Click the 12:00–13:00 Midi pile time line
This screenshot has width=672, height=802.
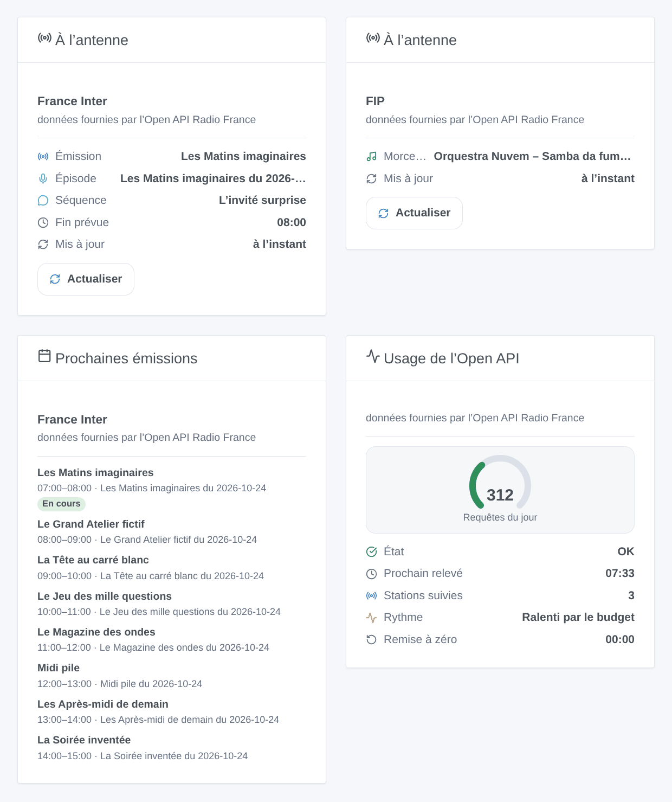point(120,684)
